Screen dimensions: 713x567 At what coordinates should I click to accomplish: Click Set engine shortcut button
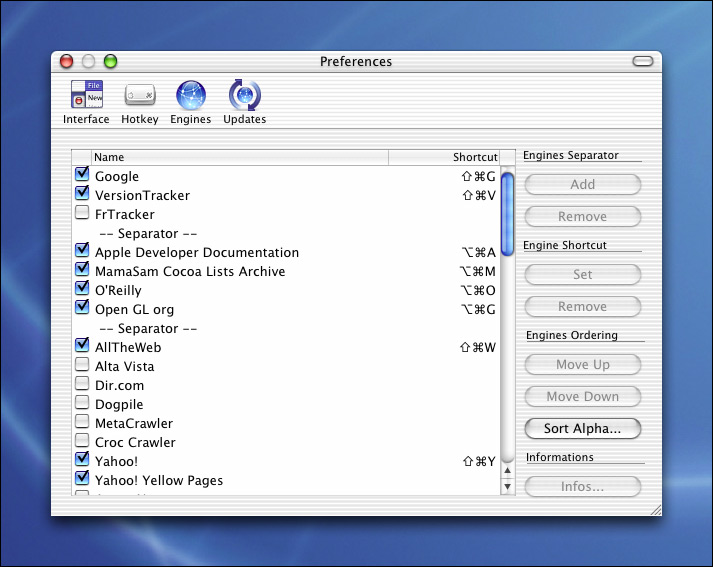(582, 275)
